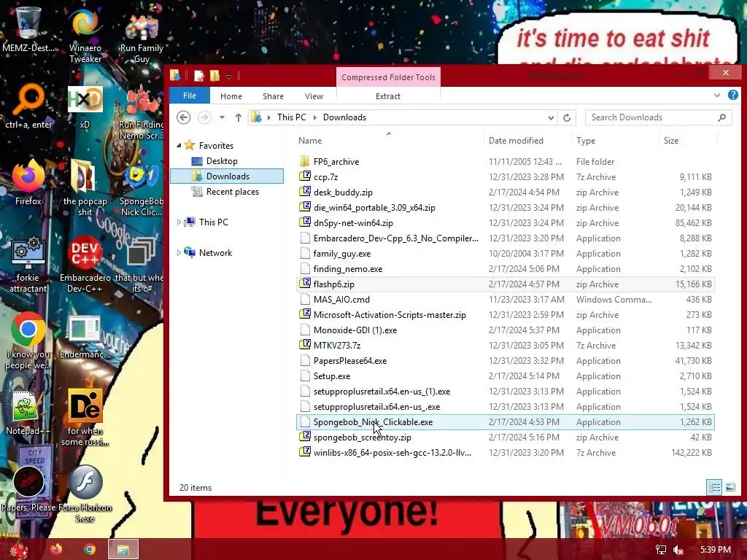747x560 pixels.
Task: Click the Explorer help question mark icon
Action: 732,96
